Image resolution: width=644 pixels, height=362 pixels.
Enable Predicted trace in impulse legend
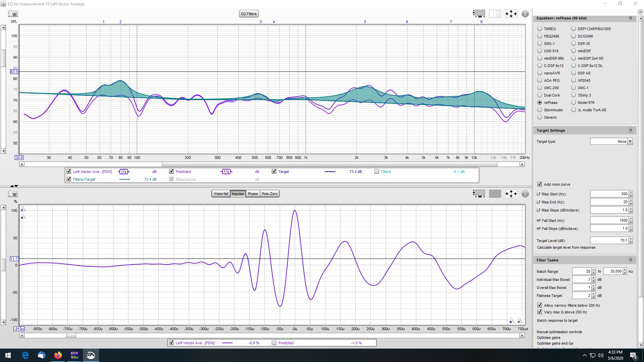(274, 343)
